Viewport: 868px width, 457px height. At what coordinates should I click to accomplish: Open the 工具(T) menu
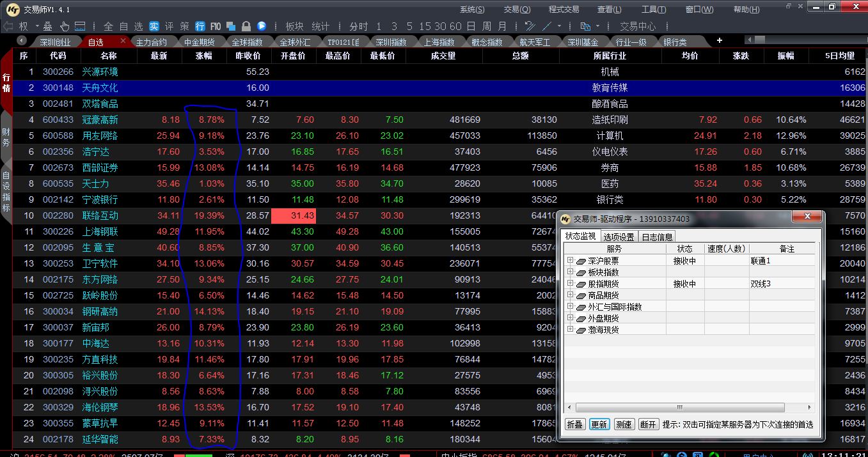[653, 10]
